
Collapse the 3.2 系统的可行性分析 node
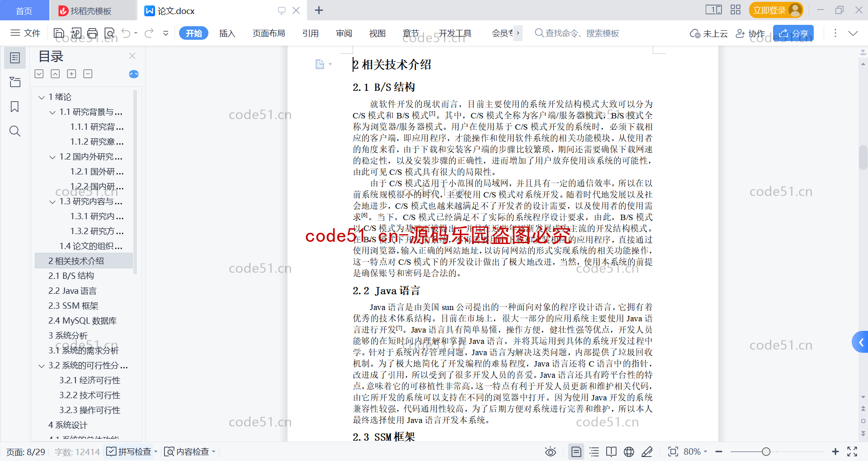tap(42, 366)
